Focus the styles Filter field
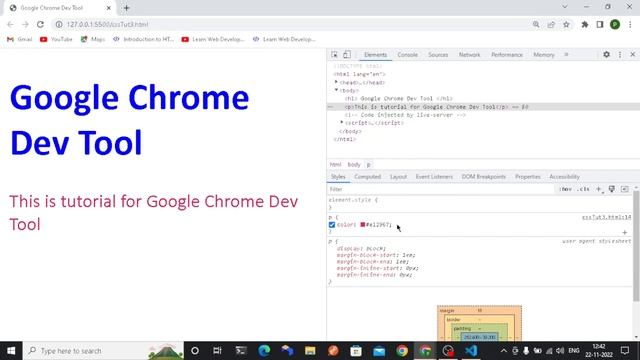Image resolution: width=640 pixels, height=360 pixels. [x=441, y=189]
